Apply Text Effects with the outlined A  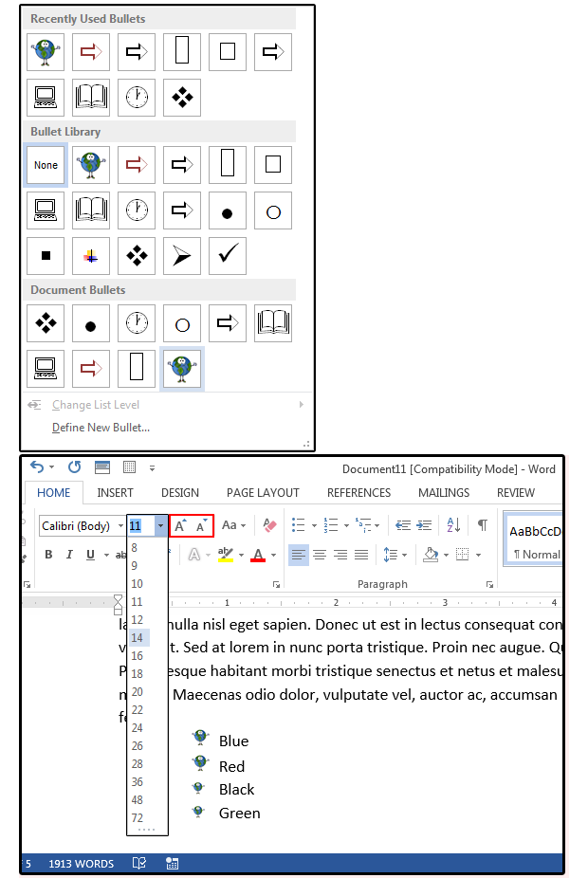click(194, 555)
